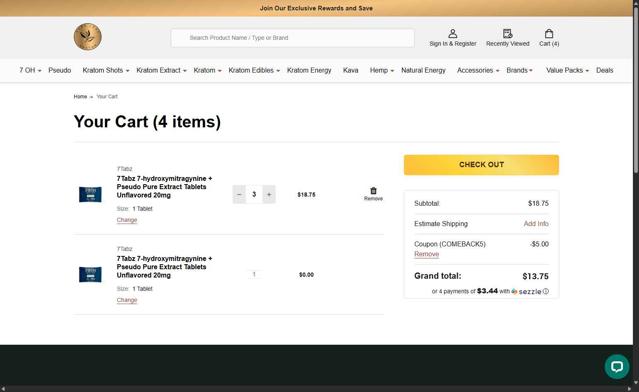Expand the Kratom Edibles dropdown
Viewport: 639px width, 392px height.
[x=254, y=70]
